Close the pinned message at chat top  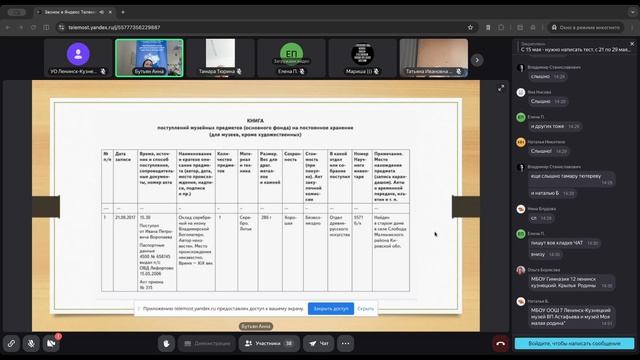632,44
